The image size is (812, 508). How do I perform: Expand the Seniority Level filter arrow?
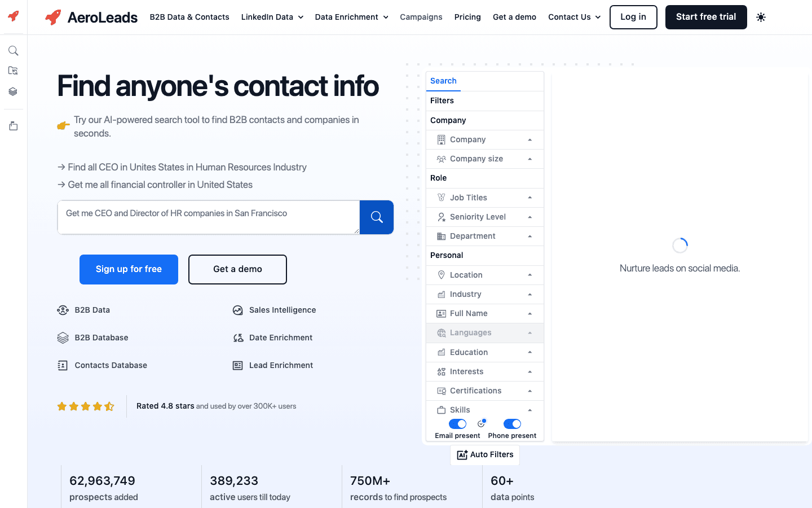530,217
